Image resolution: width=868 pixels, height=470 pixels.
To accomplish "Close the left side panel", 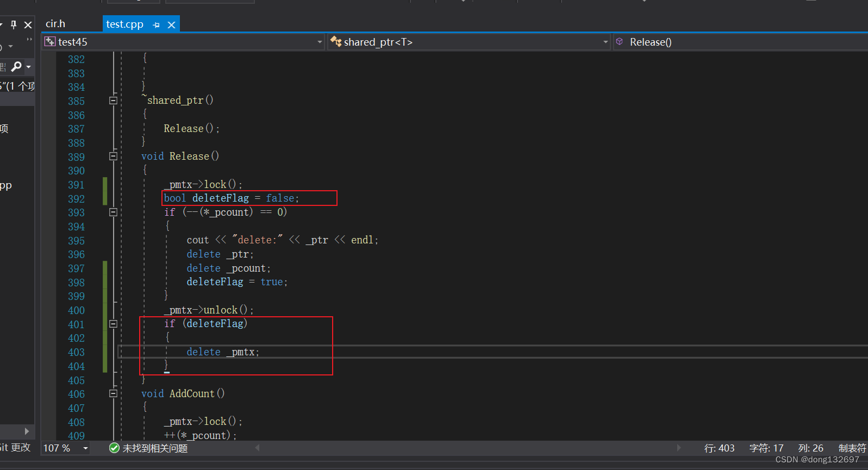I will 28,25.
